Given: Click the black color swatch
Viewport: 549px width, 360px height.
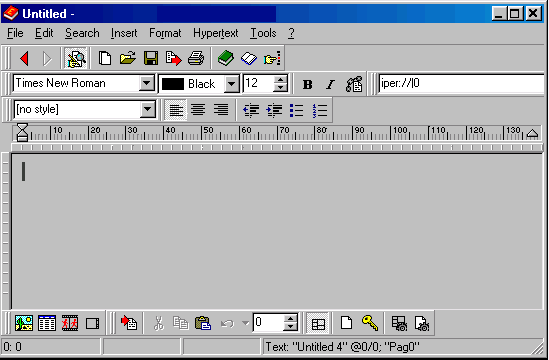Looking at the screenshot, I should (x=173, y=84).
